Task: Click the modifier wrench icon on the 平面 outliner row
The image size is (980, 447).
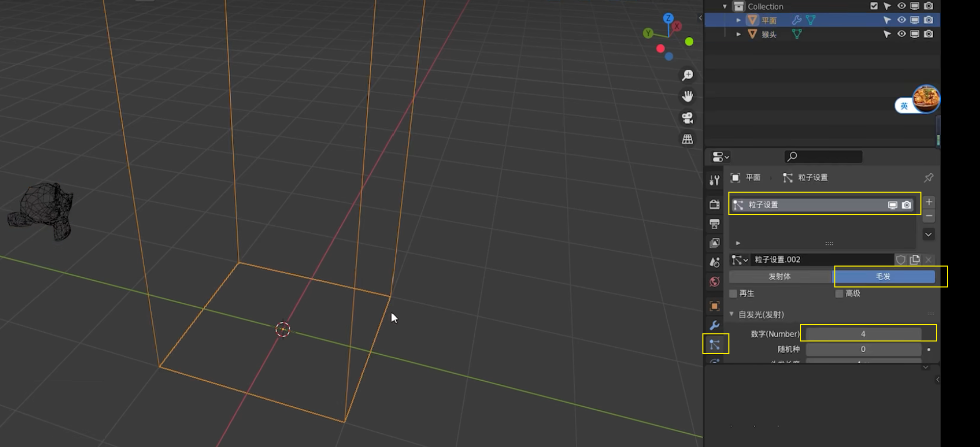Action: 797,20
